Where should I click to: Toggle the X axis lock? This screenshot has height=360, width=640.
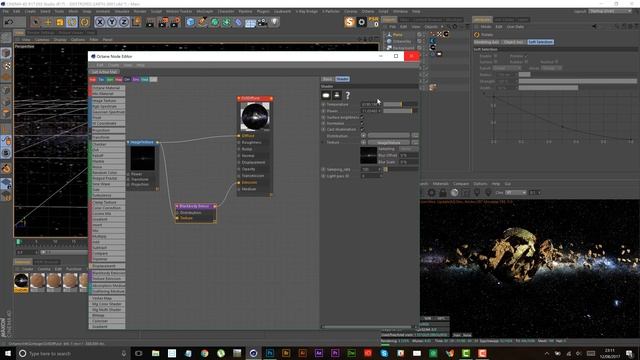tap(100, 22)
